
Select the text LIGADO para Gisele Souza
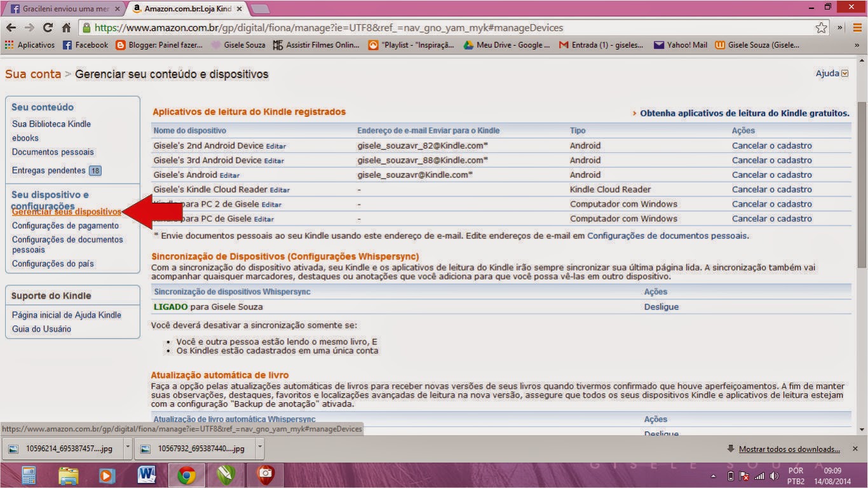click(x=208, y=307)
